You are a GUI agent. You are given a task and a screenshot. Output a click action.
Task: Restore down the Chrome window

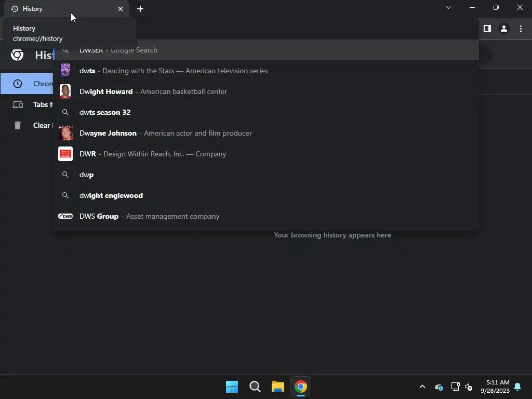tap(496, 7)
